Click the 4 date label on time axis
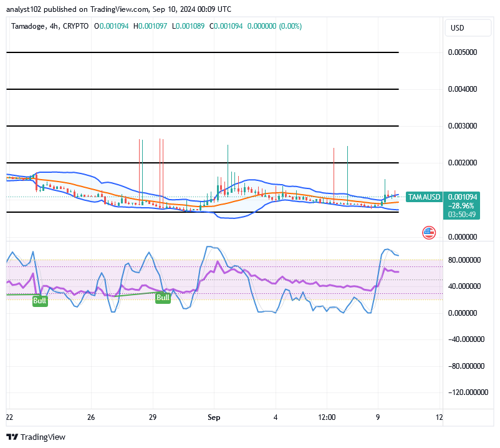This screenshot has height=448, width=500. (x=276, y=417)
